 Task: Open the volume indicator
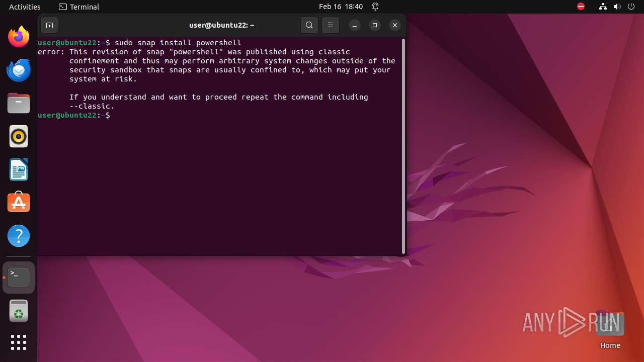pyautogui.click(x=617, y=7)
